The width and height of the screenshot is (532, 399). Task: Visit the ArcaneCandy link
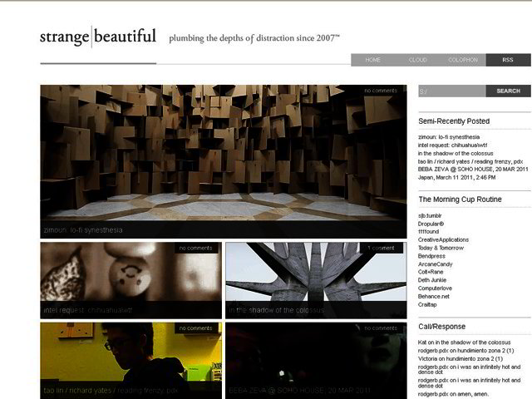[x=436, y=264]
